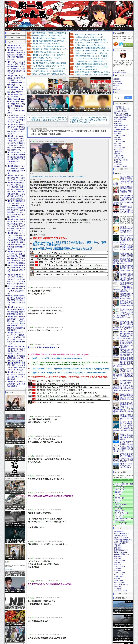Open the メロンパン片手 thumbnail article
This screenshot has height=644, width=138.
[x=37, y=86]
